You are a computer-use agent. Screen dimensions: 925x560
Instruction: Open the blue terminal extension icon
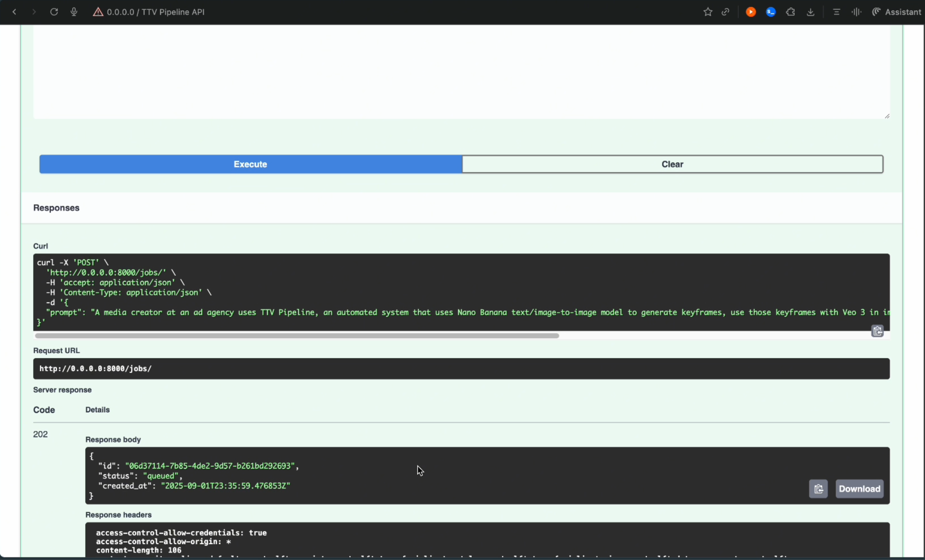click(771, 12)
